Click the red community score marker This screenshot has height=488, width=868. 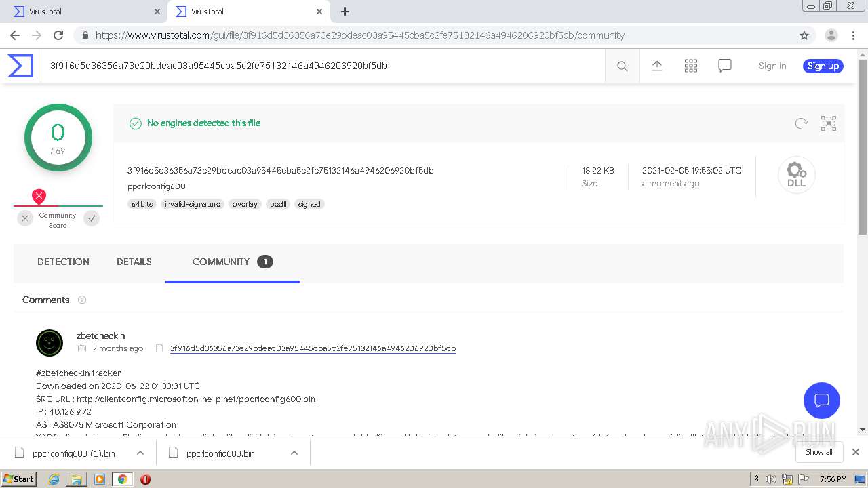pos(39,197)
